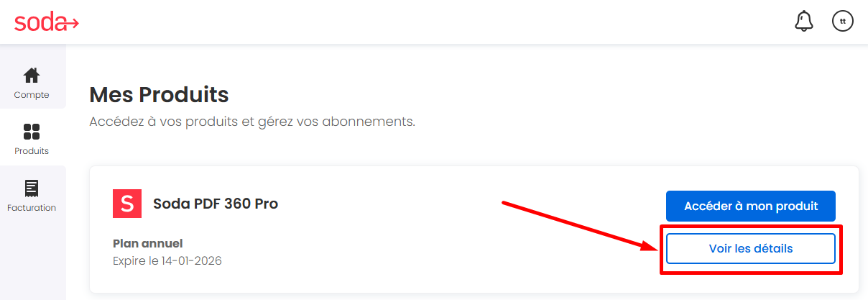This screenshot has width=868, height=300.
Task: Open the Facturation sidebar label
Action: click(32, 208)
